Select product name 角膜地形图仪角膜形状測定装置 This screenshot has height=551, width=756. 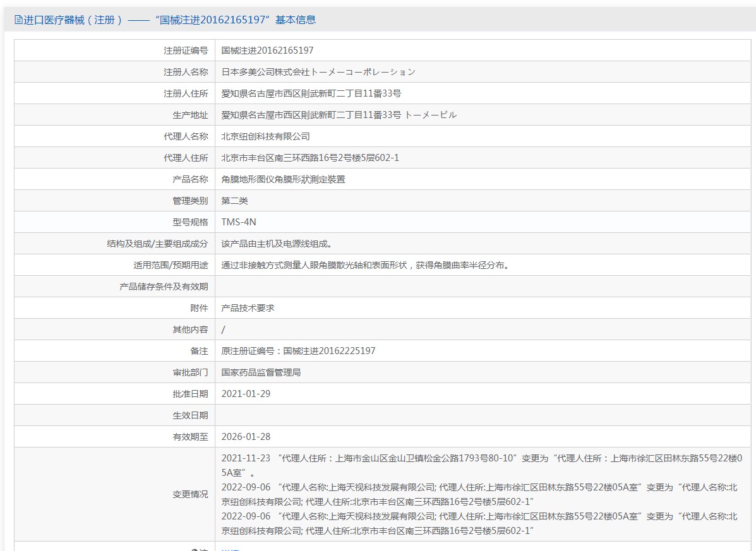[x=283, y=179]
